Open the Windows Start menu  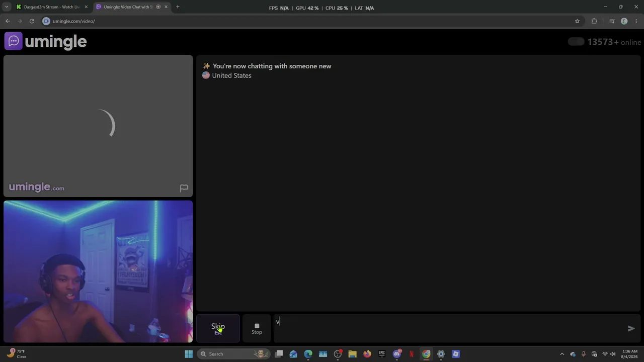click(x=189, y=354)
